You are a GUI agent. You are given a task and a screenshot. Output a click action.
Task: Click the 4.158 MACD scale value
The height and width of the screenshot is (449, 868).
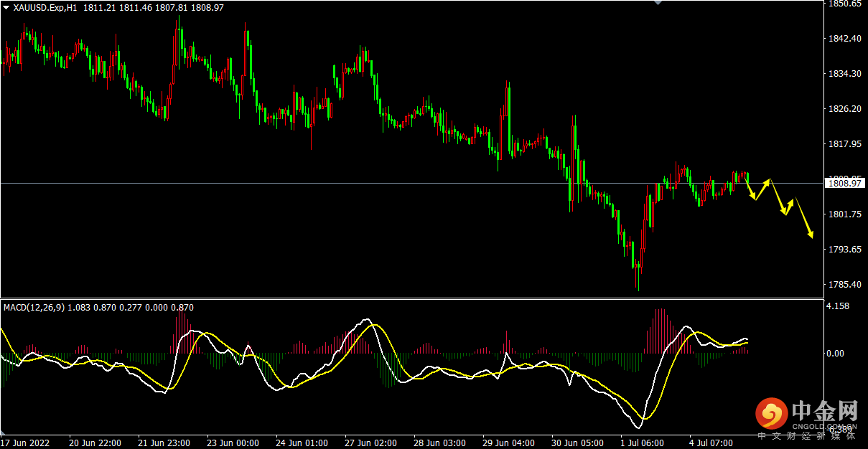pyautogui.click(x=839, y=306)
